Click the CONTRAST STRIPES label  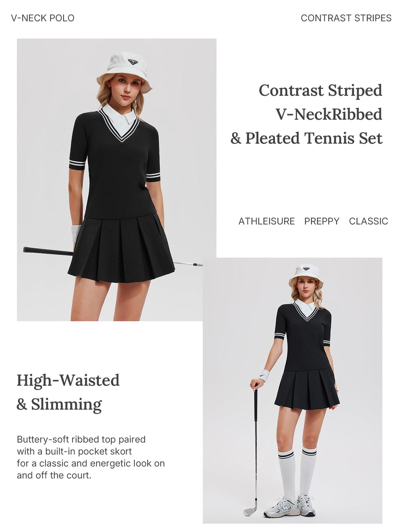coord(346,18)
